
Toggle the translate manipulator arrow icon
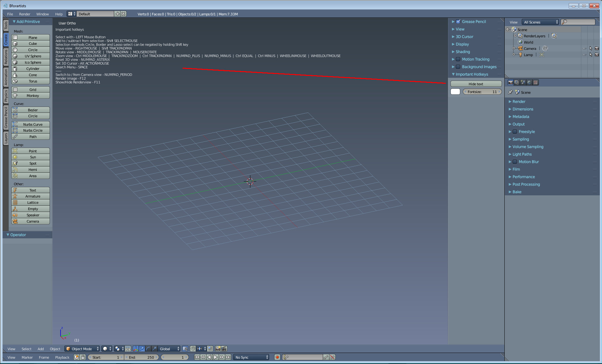(142, 349)
